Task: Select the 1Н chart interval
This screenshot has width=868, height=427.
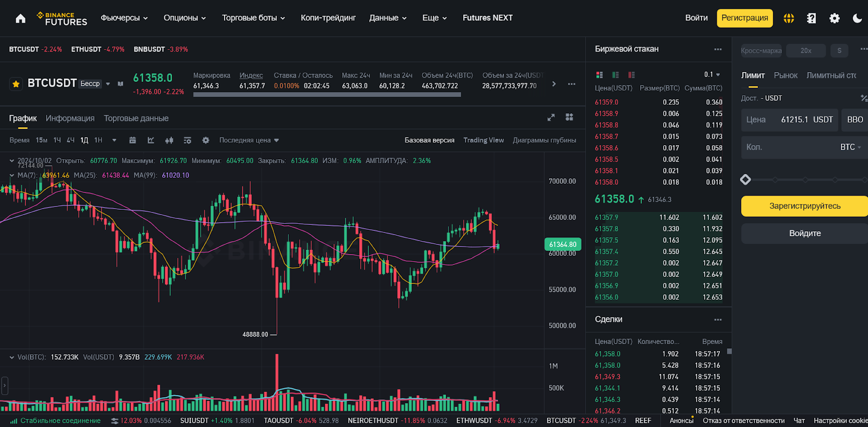Action: pyautogui.click(x=98, y=140)
